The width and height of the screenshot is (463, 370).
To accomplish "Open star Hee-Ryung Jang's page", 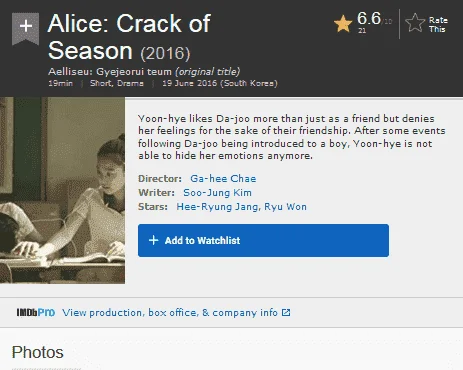I will (218, 207).
